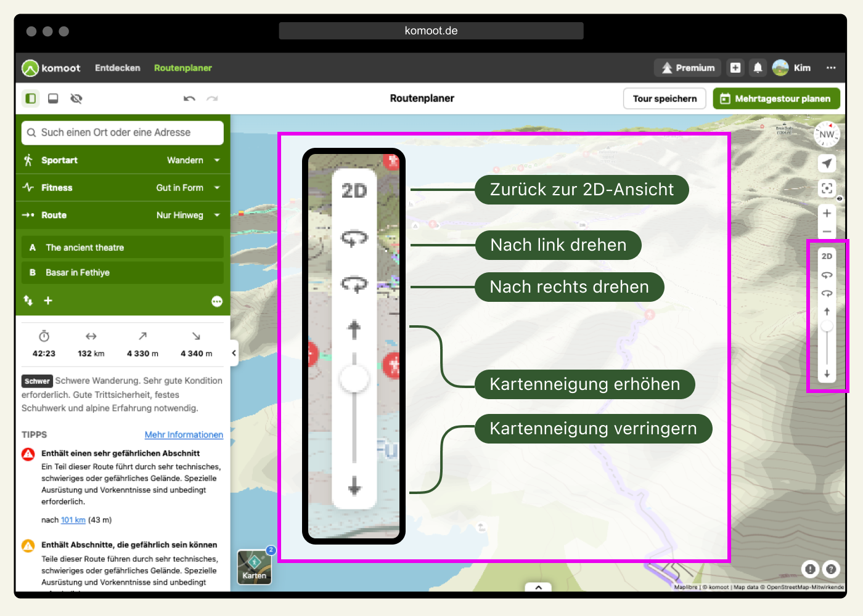Click the Schwer difficulty badge

click(37, 381)
